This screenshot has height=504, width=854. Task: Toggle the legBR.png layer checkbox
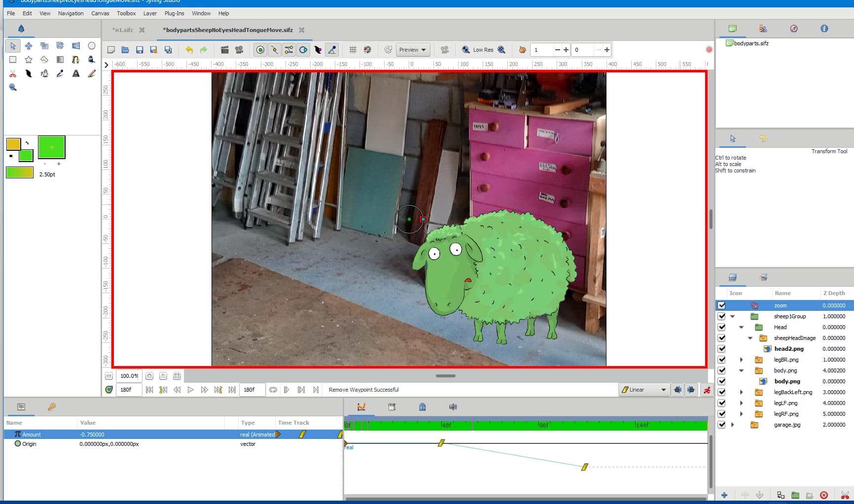click(x=722, y=360)
